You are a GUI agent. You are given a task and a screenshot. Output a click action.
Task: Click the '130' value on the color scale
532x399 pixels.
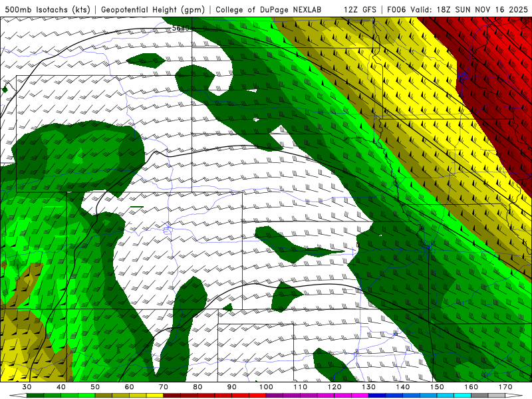369,387
